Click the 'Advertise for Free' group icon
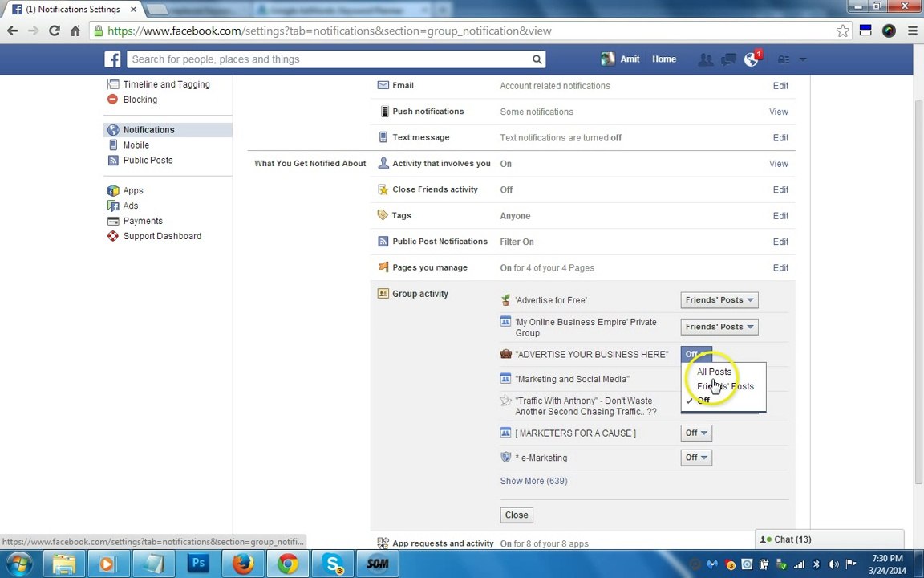 pos(505,299)
